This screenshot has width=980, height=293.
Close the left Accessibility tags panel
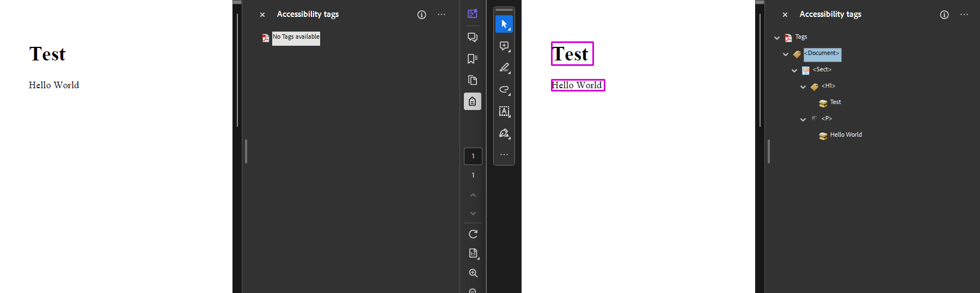(x=262, y=15)
